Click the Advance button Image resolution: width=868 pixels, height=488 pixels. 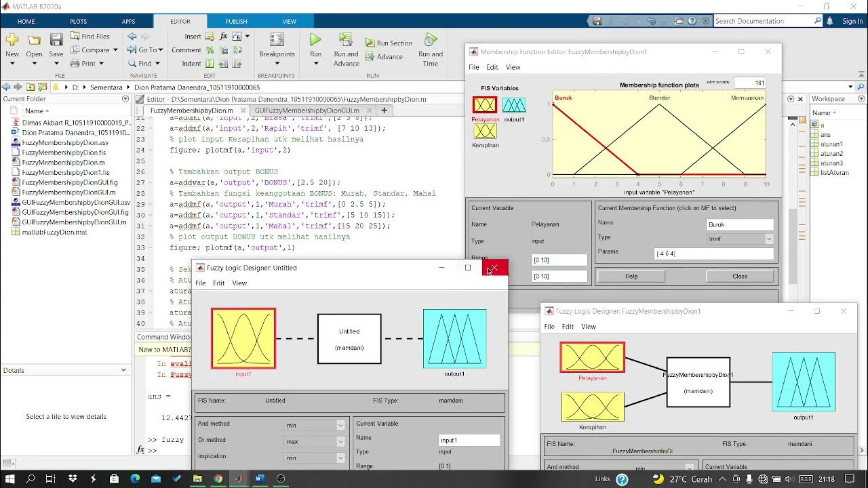384,57
